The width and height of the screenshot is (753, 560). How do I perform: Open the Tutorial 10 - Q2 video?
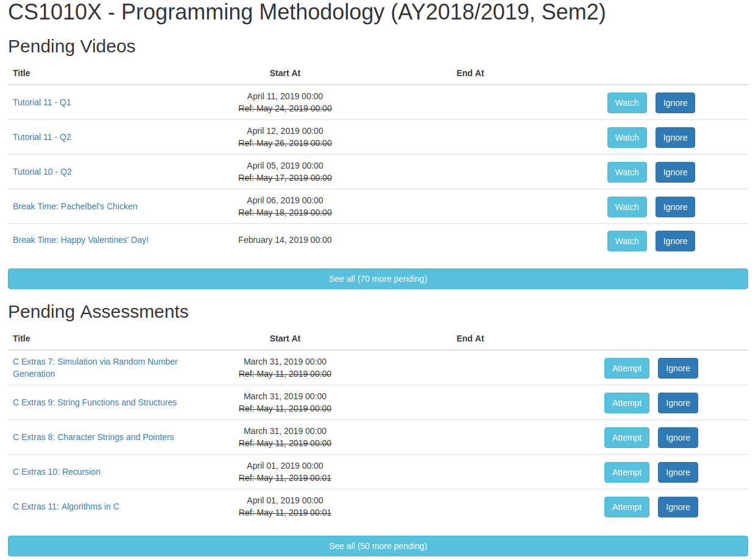tap(42, 172)
